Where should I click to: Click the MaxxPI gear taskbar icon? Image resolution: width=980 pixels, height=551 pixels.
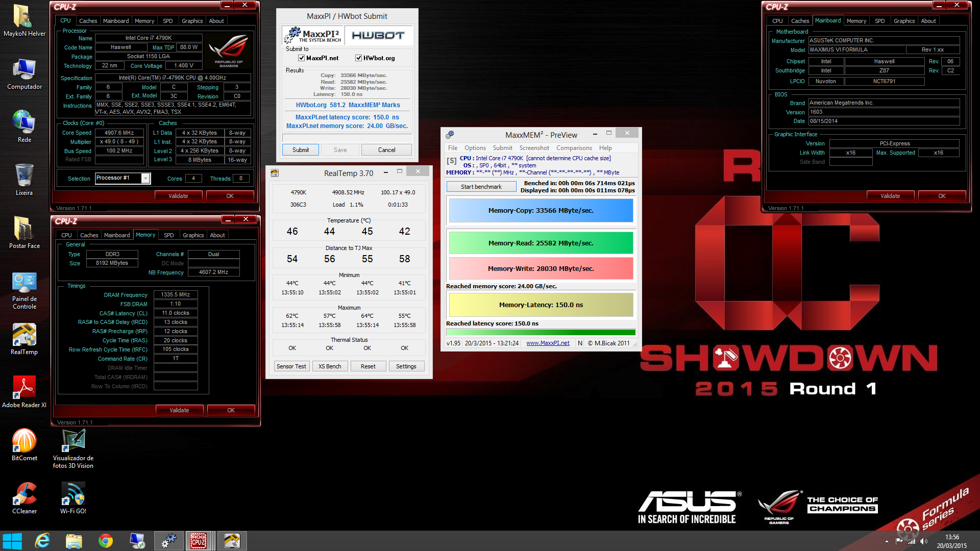[169, 541]
